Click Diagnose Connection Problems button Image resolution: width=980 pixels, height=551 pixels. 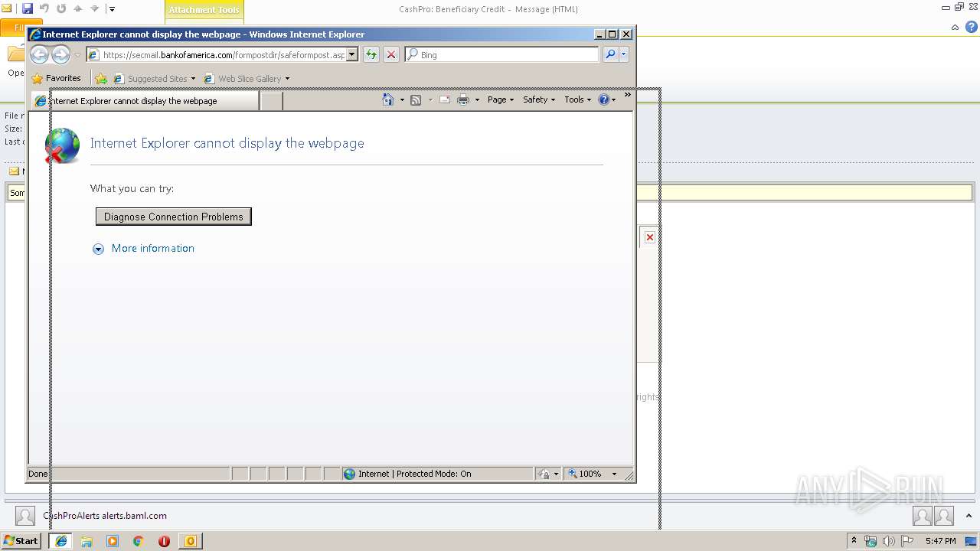174,217
